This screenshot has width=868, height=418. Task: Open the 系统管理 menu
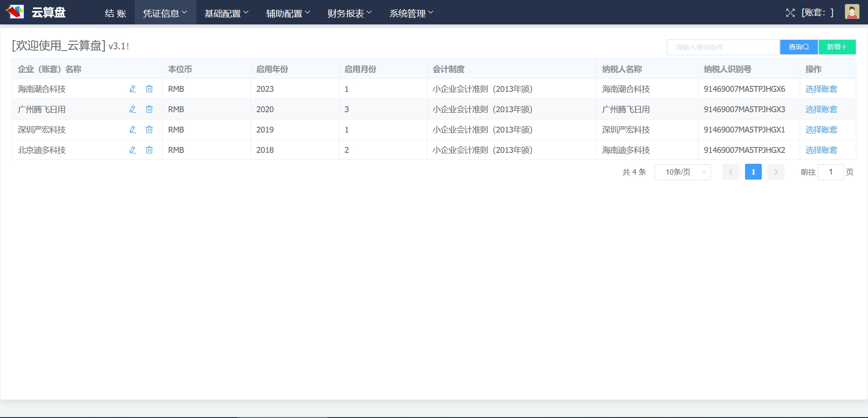pos(411,13)
